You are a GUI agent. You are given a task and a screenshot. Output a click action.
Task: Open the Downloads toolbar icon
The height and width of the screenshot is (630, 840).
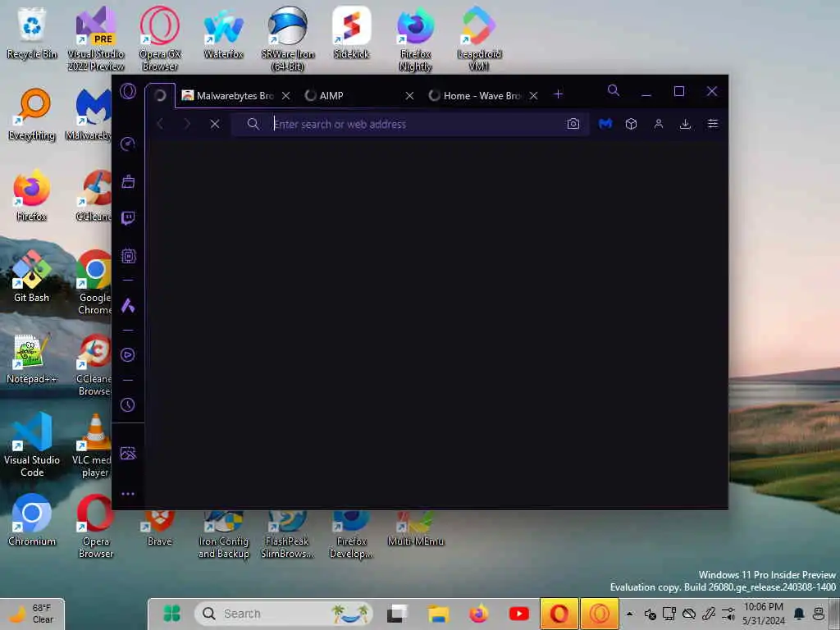tap(685, 124)
